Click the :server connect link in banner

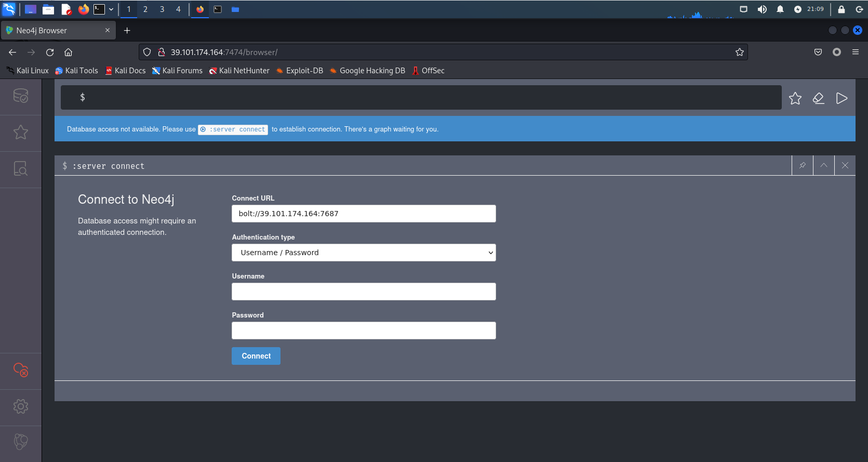pos(233,129)
